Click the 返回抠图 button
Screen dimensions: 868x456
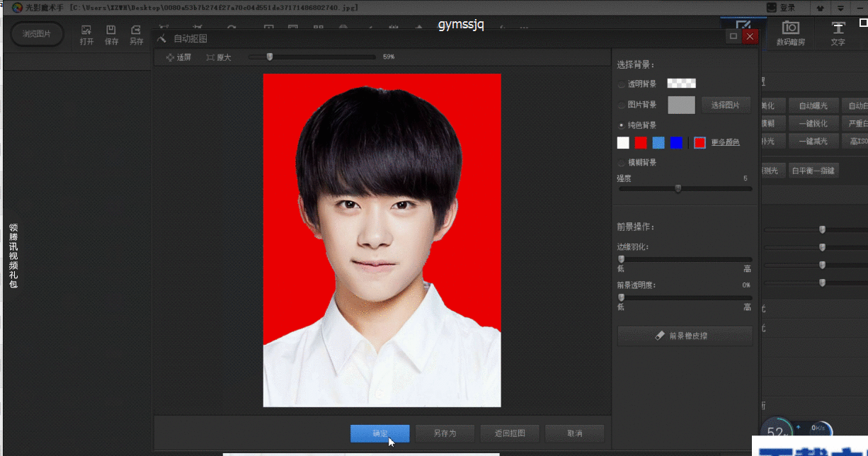click(509, 433)
